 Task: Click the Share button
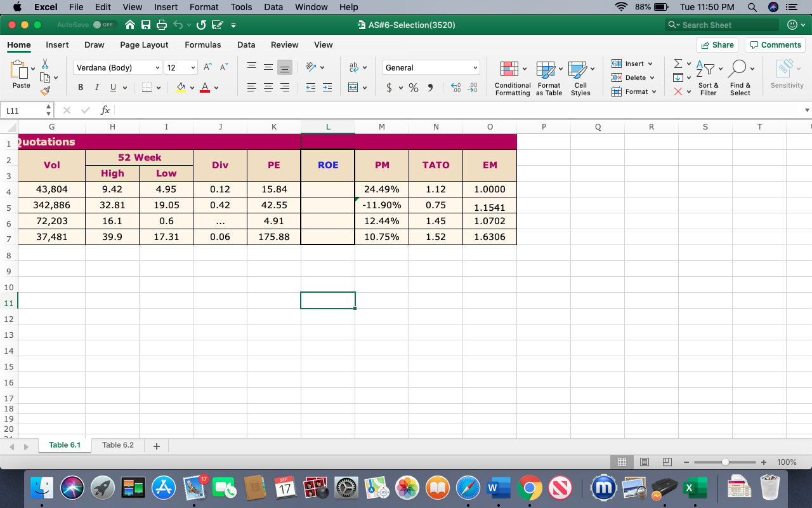[x=717, y=44]
